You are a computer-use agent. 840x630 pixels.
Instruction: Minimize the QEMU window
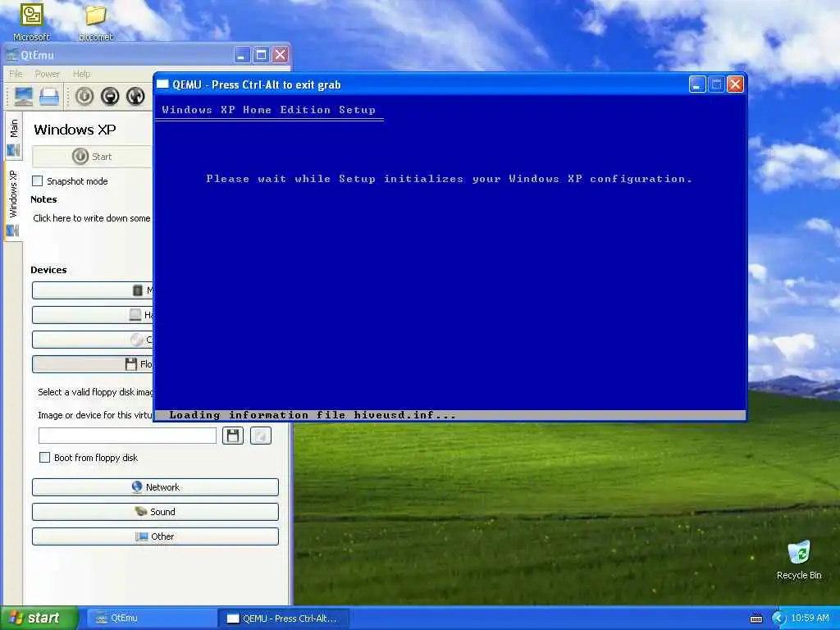pos(697,84)
